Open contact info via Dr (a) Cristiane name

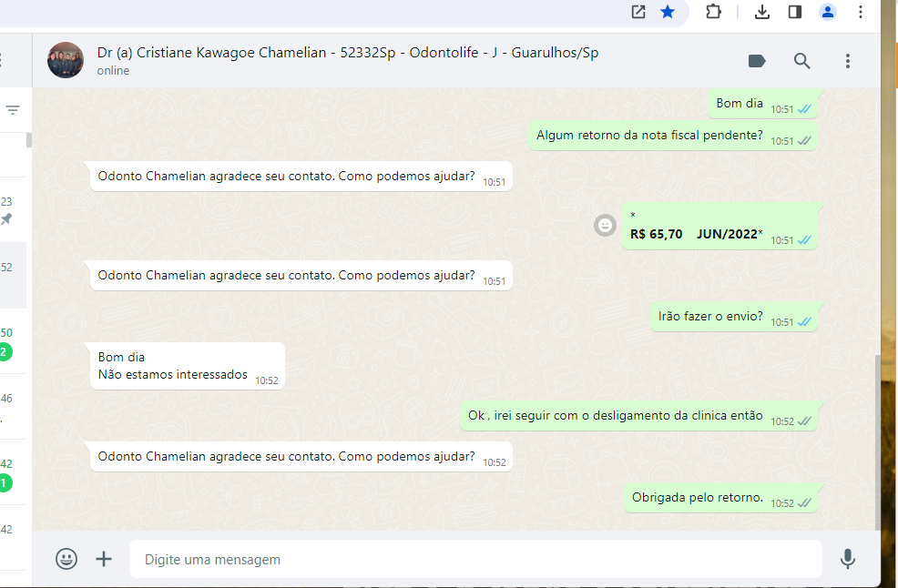pyautogui.click(x=348, y=53)
